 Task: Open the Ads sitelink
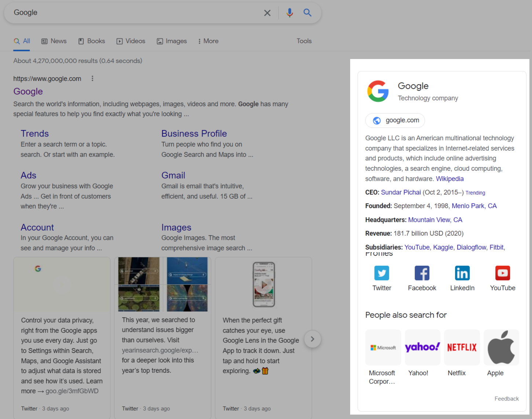[29, 175]
